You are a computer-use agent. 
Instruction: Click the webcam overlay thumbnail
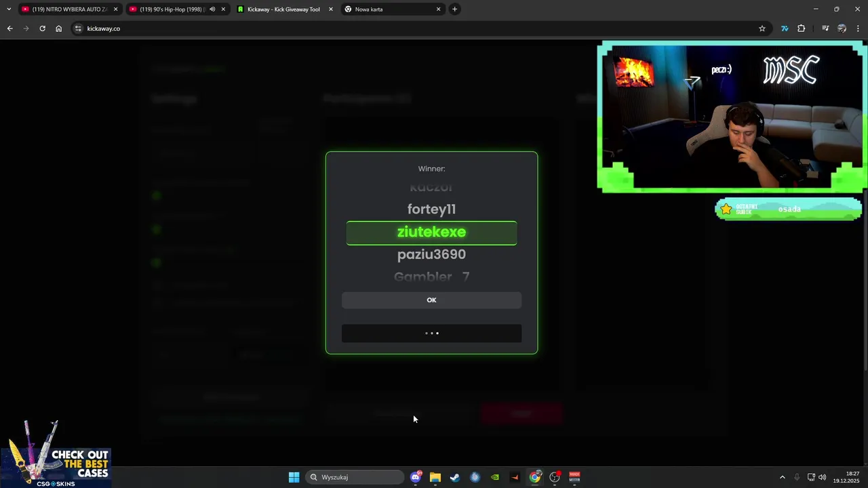tap(732, 117)
